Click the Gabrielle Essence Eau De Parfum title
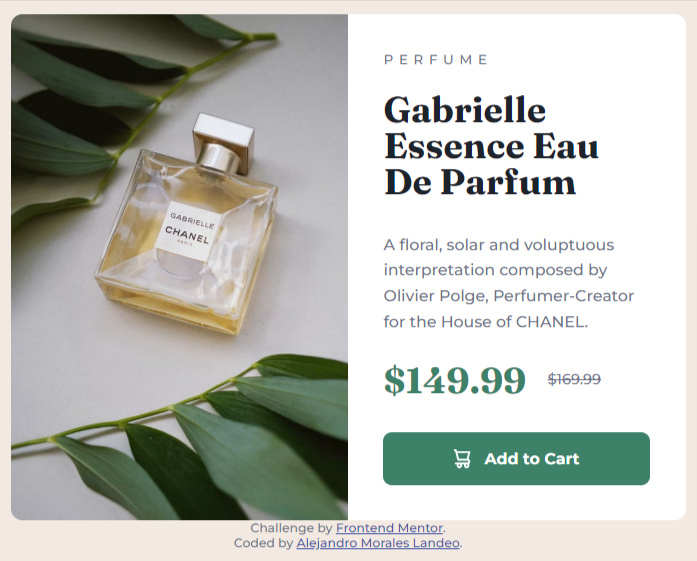Screen dimensions: 697x561 click(491, 146)
